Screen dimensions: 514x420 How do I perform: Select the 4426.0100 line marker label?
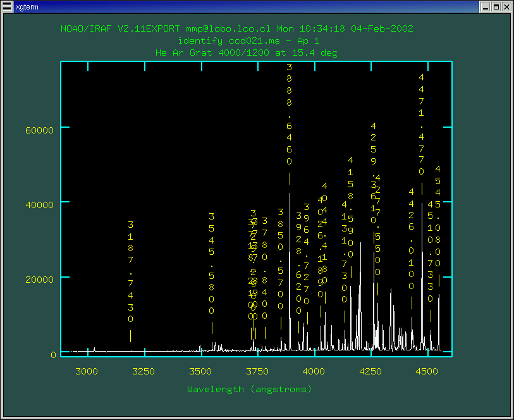click(412, 238)
